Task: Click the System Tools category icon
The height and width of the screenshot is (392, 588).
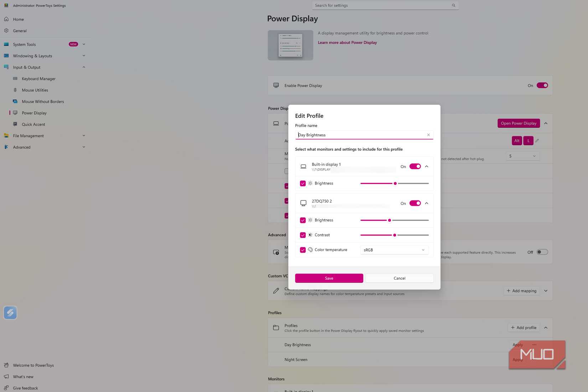Action: [x=6, y=44]
